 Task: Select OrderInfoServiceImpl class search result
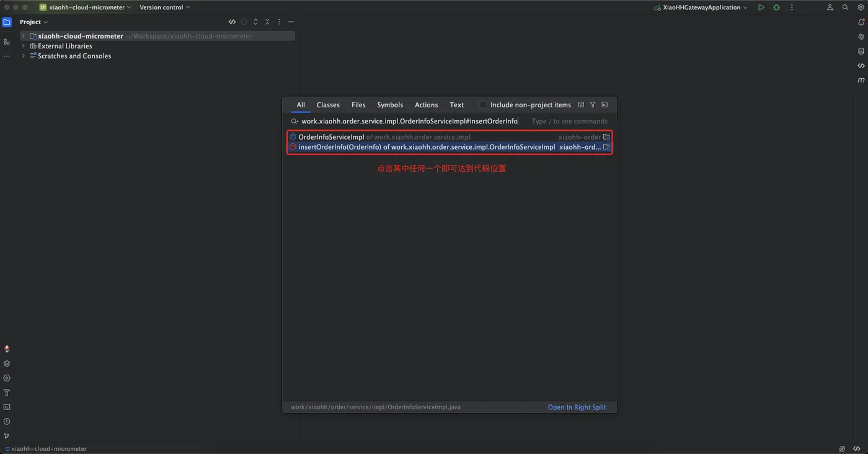coord(449,137)
